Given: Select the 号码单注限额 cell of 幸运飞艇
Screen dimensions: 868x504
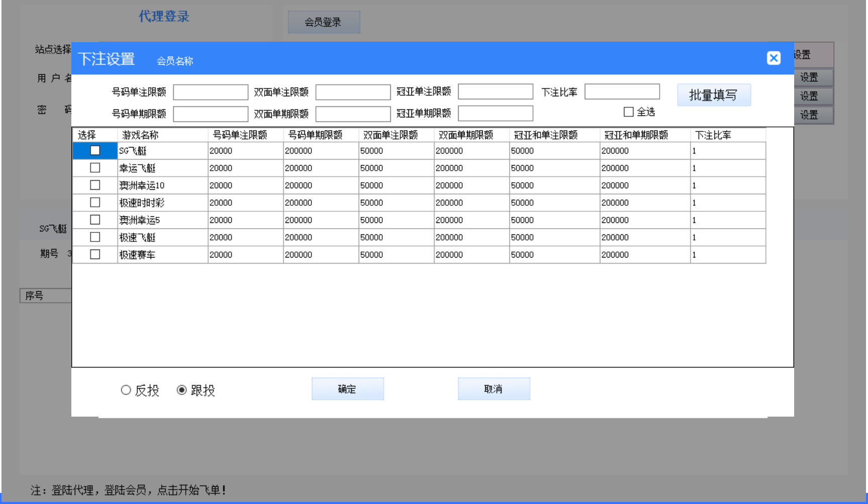Looking at the screenshot, I should coord(245,168).
